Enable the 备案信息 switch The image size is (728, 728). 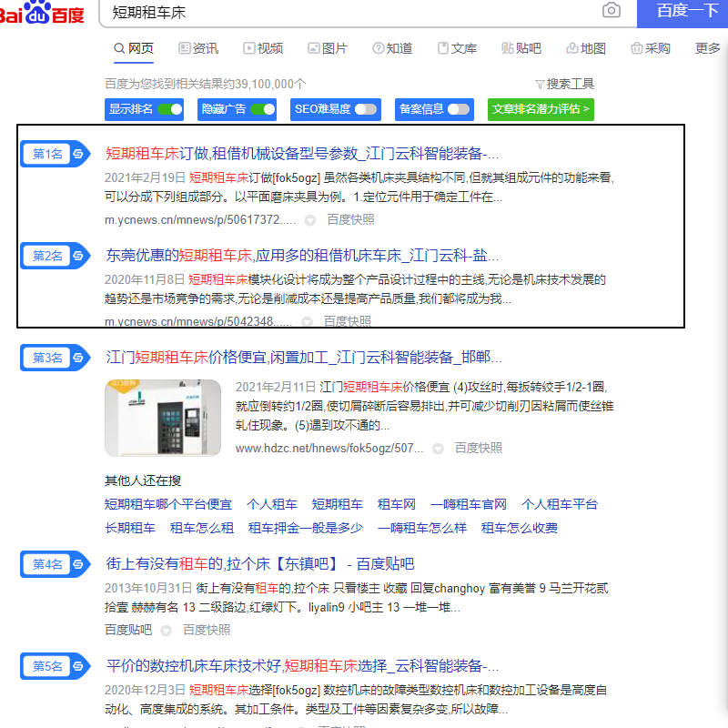[x=459, y=109]
